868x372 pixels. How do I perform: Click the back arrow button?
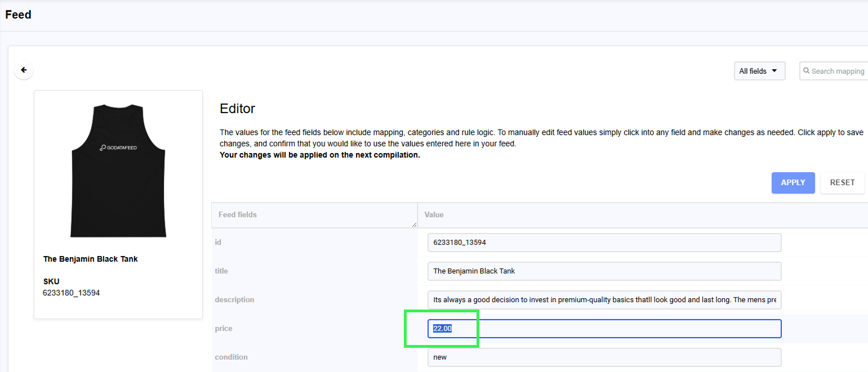24,70
